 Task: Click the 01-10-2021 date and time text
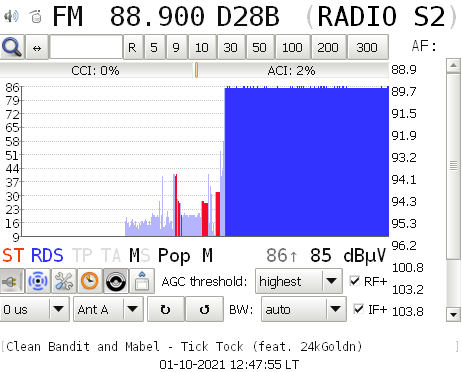point(229,364)
